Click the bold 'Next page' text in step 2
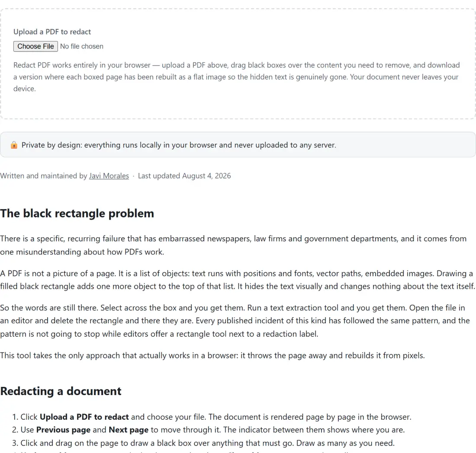The width and height of the screenshot is (476, 453). coord(129,430)
